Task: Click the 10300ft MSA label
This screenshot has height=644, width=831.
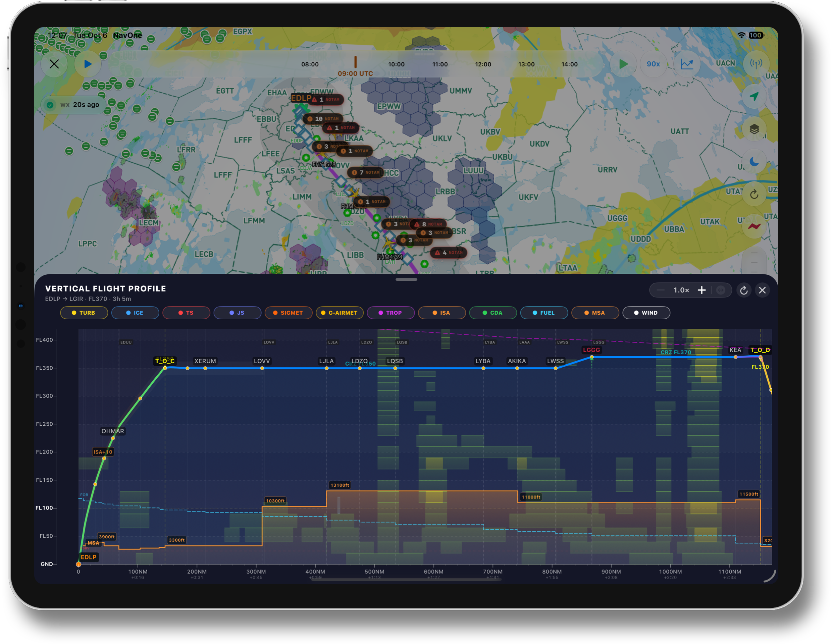Action: click(x=275, y=500)
